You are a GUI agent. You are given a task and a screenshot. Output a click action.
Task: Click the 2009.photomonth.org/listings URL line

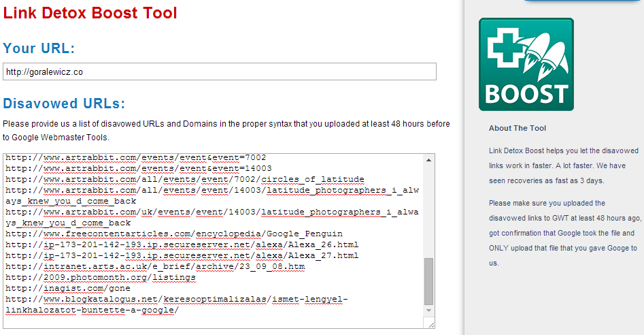(100, 277)
